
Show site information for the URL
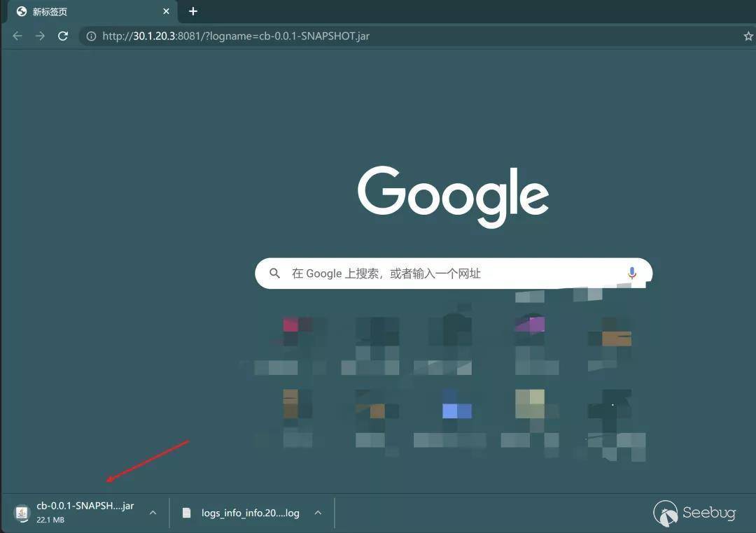pos(91,36)
